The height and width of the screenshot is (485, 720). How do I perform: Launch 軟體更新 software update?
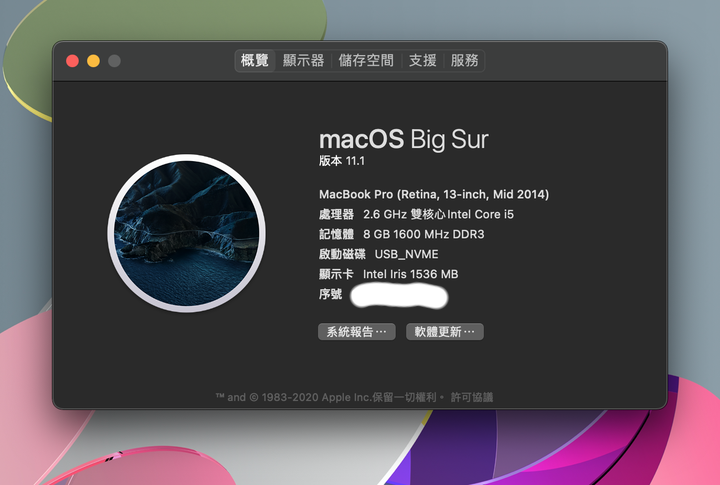tap(444, 332)
